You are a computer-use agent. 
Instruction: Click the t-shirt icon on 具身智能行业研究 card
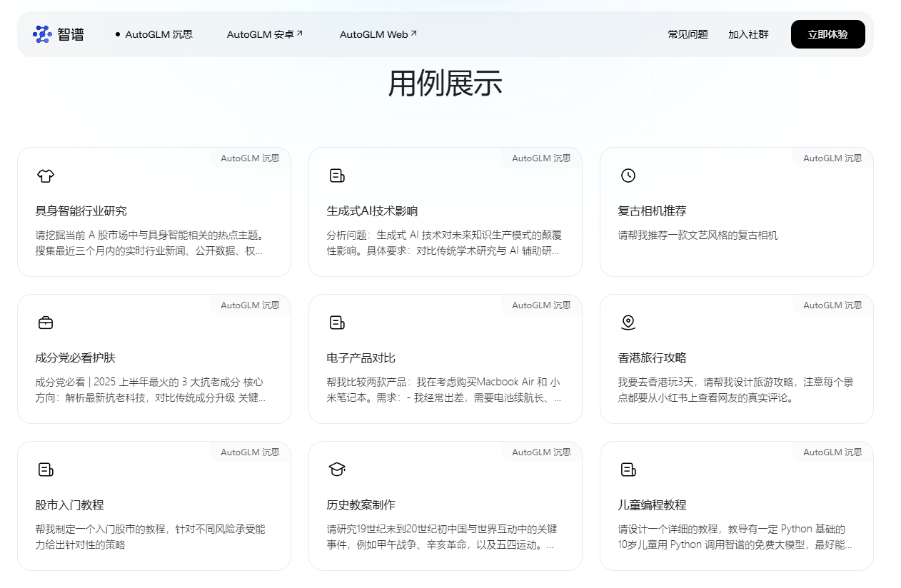click(x=46, y=176)
